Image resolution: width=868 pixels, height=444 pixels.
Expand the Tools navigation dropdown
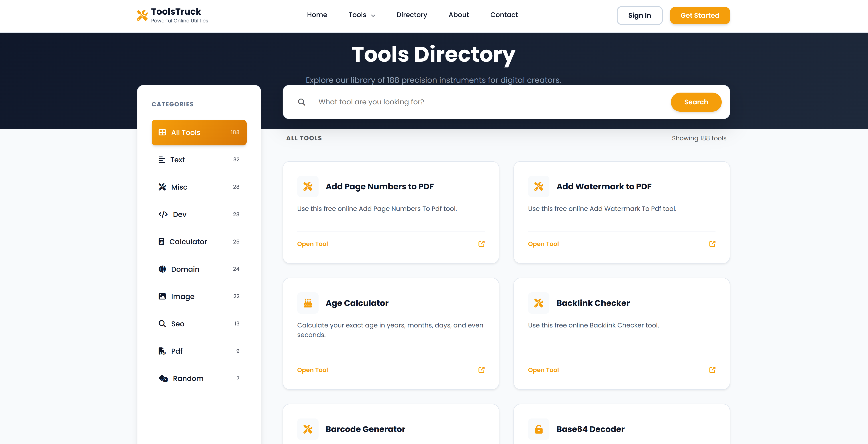362,15
